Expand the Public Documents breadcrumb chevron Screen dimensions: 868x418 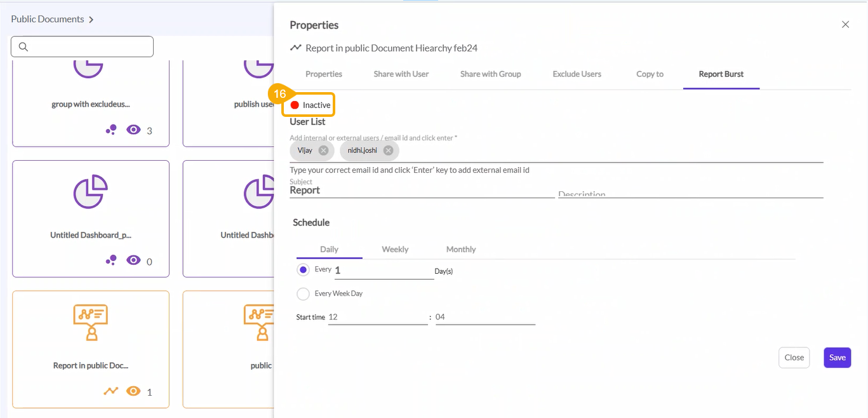click(91, 20)
